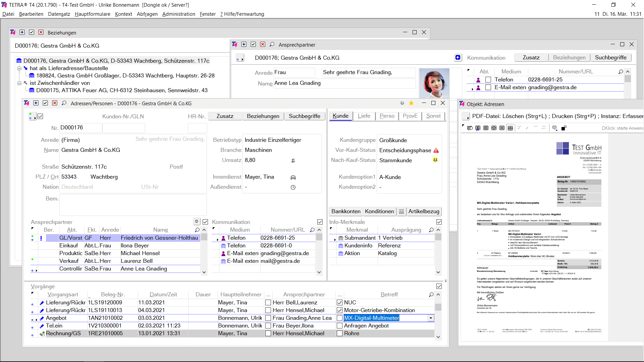The height and width of the screenshot is (362, 644).
Task: Click the search magnifier in Adressen/Personen title bar
Action: click(64, 103)
